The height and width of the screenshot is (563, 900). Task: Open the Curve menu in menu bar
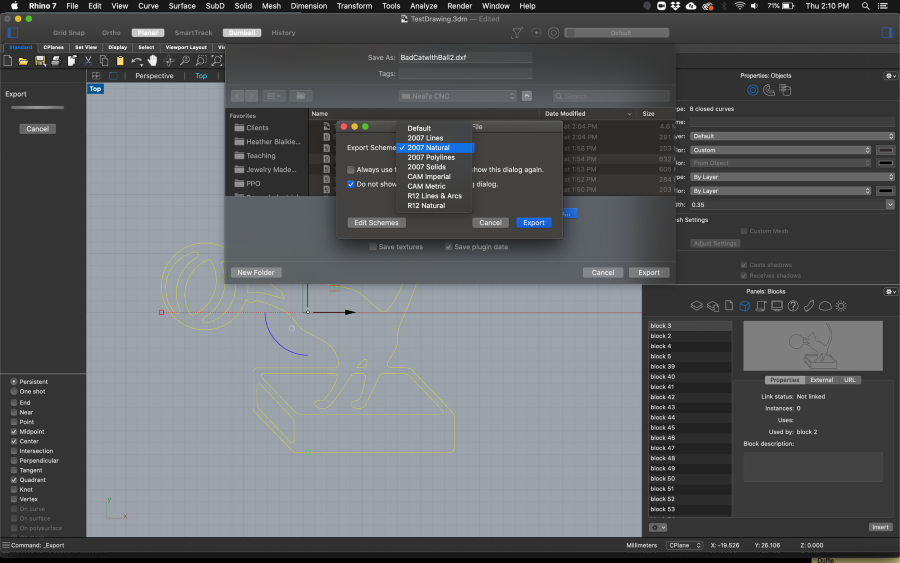coord(148,6)
